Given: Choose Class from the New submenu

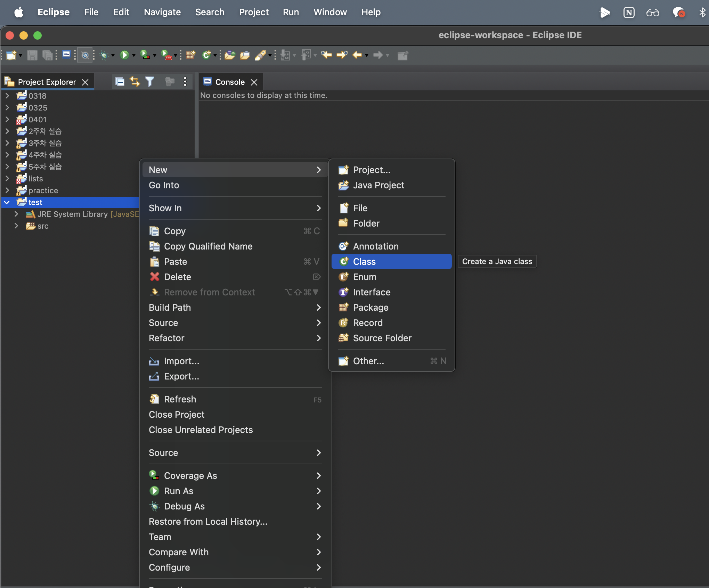Looking at the screenshot, I should [364, 262].
